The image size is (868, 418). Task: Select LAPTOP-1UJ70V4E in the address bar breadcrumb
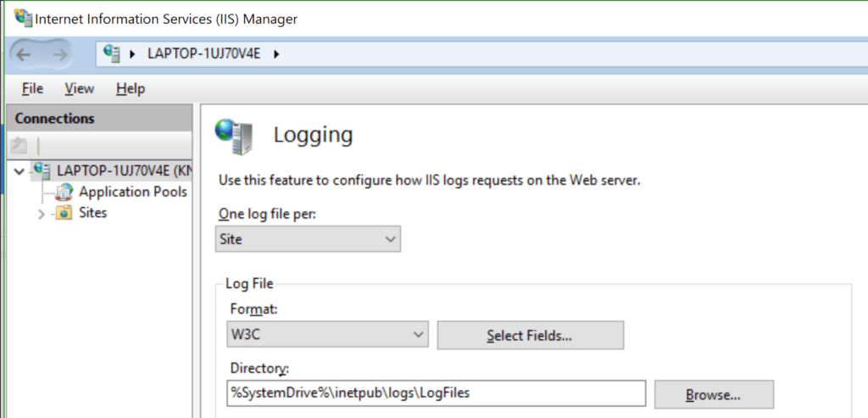click(x=203, y=53)
